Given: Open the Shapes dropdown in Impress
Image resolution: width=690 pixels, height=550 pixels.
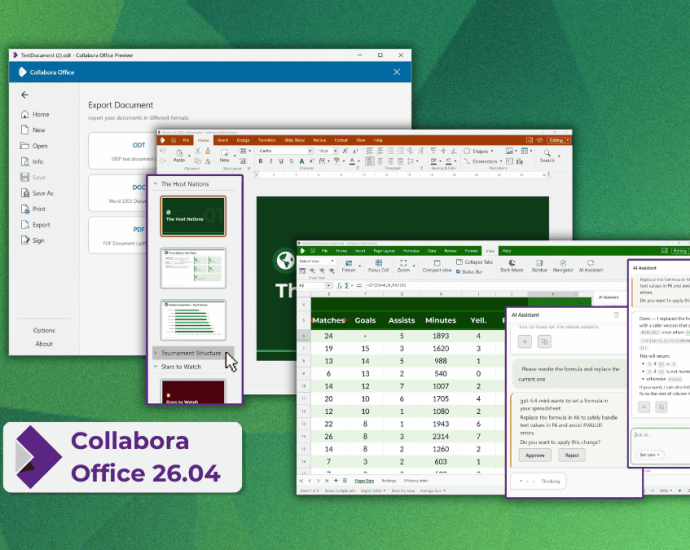Looking at the screenshot, I should point(478,151).
